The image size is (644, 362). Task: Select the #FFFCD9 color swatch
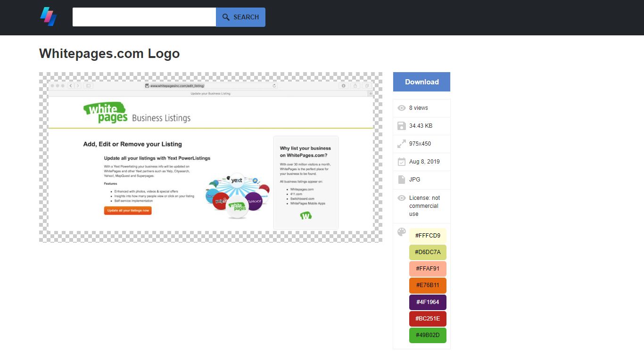(x=428, y=236)
